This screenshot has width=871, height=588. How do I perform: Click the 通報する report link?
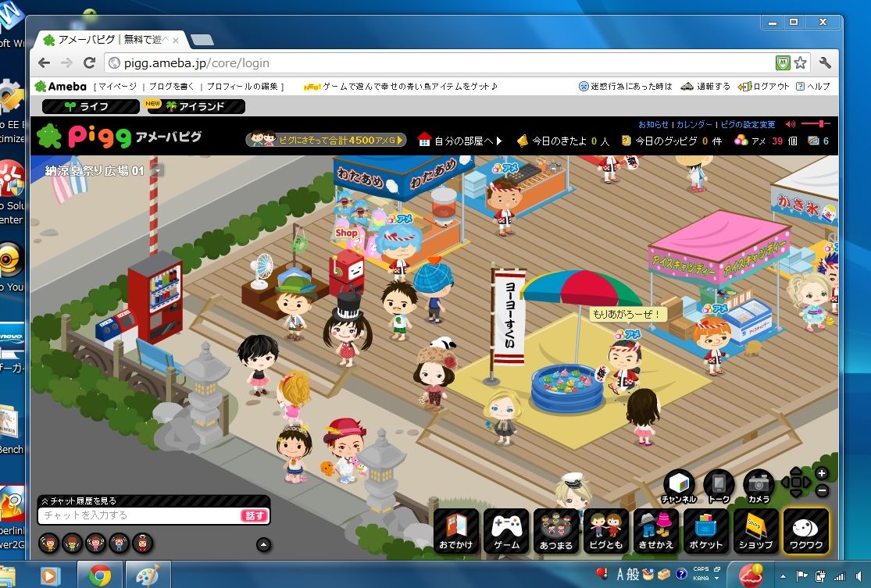(705, 87)
